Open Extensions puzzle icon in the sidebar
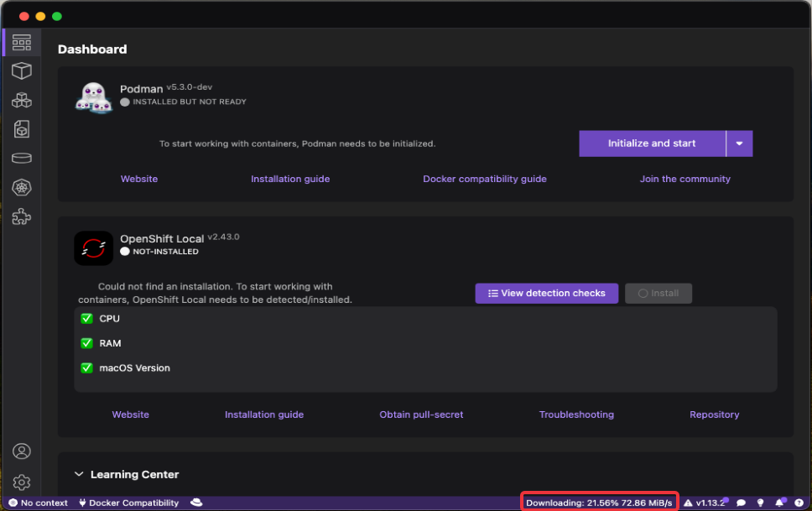Image resolution: width=812 pixels, height=511 pixels. (22, 216)
